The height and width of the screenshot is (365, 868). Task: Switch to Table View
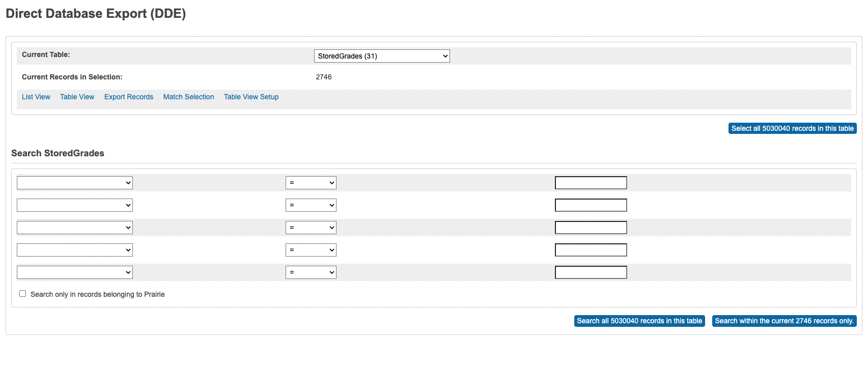tap(77, 97)
